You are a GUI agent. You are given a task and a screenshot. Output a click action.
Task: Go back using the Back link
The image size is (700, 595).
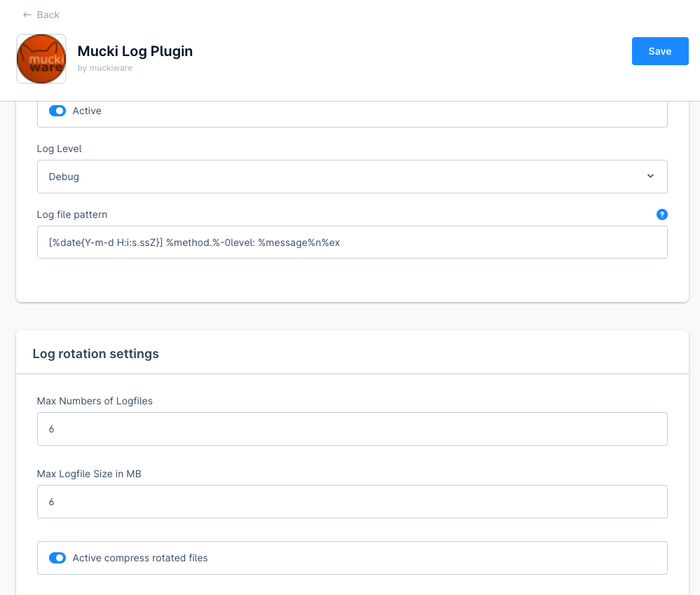(48, 15)
